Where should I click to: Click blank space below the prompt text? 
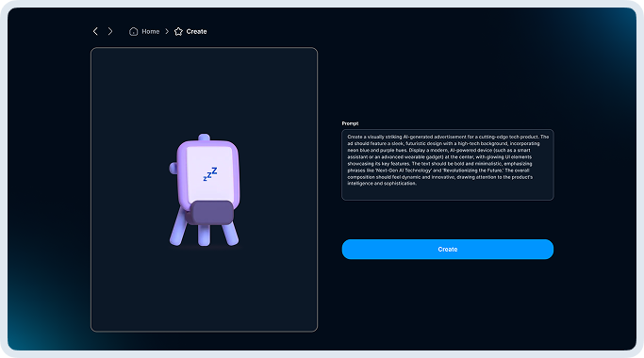pyautogui.click(x=448, y=193)
